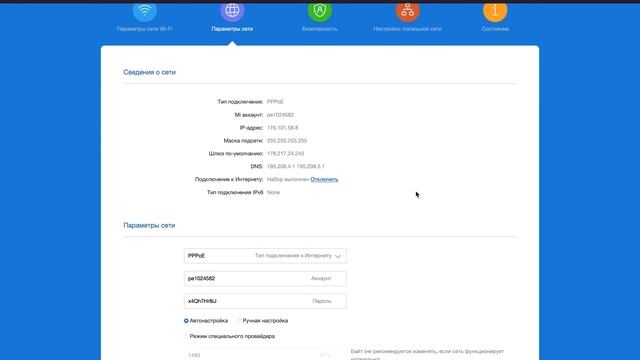Image resolution: width=640 pixels, height=360 pixels.
Task: Click the Отключить link
Action: (324, 179)
